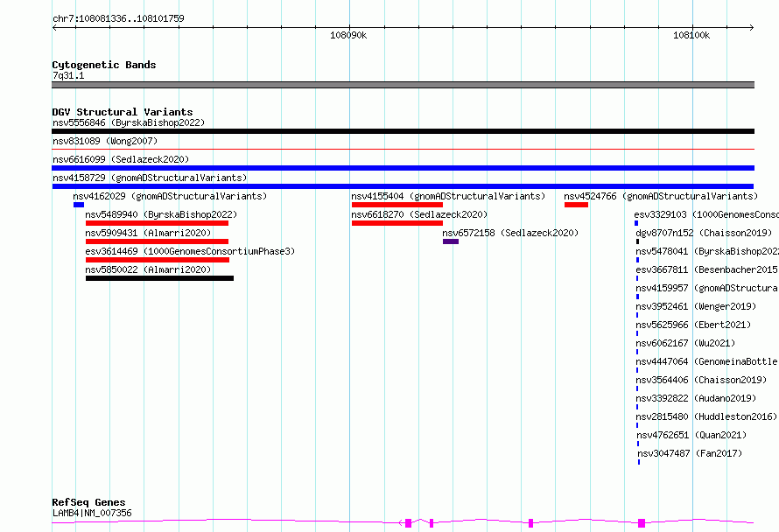Open the nsv4159957 gnomAD variant label
Viewport: 779px width, 532px height.
click(x=707, y=288)
